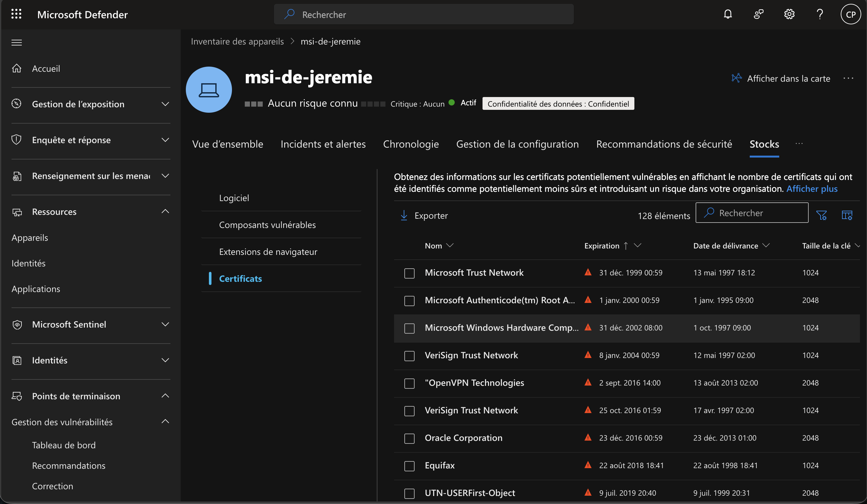Click the Accueil home icon
Viewport: 867px width, 504px height.
[x=17, y=69]
